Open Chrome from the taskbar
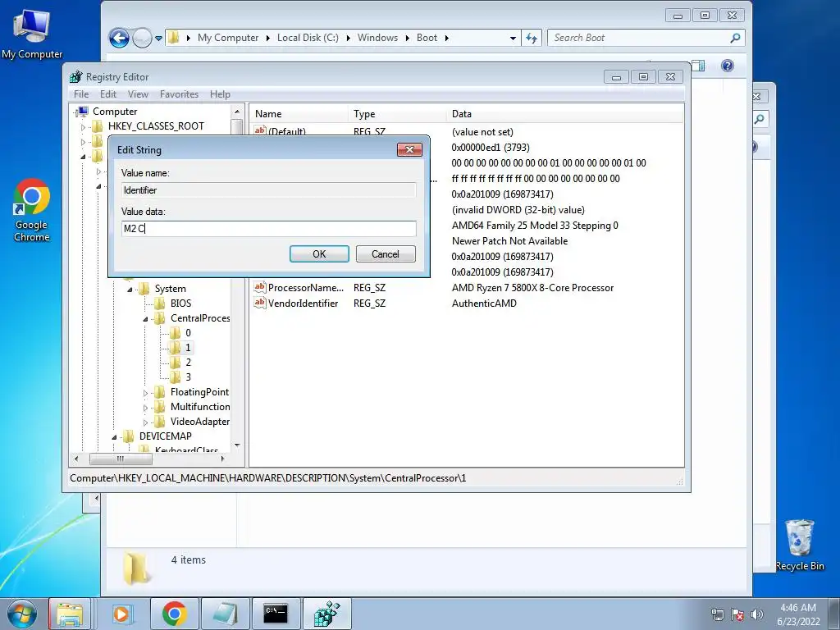The image size is (840, 630). [x=174, y=614]
